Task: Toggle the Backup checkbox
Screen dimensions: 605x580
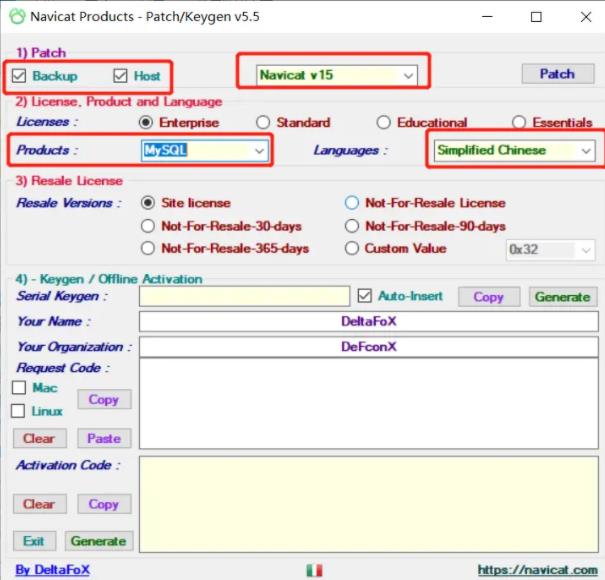Action: (19, 76)
